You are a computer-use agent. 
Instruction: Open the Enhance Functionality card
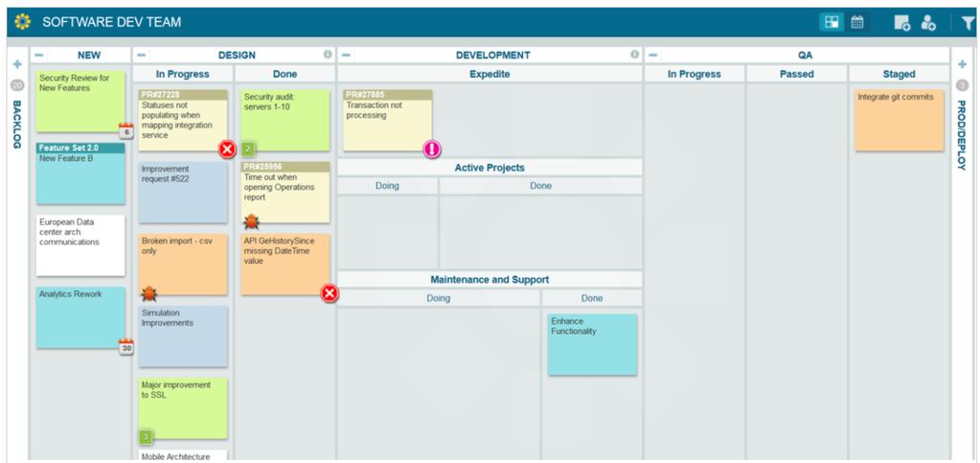point(592,345)
